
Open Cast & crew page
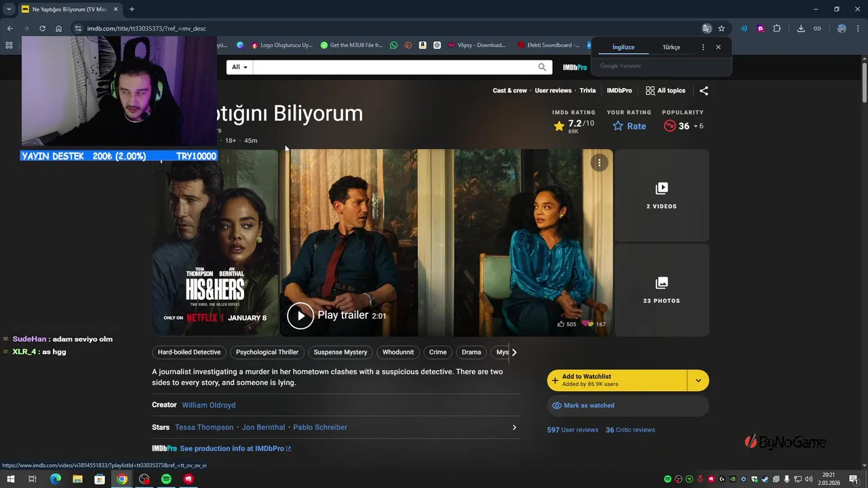[x=510, y=90]
